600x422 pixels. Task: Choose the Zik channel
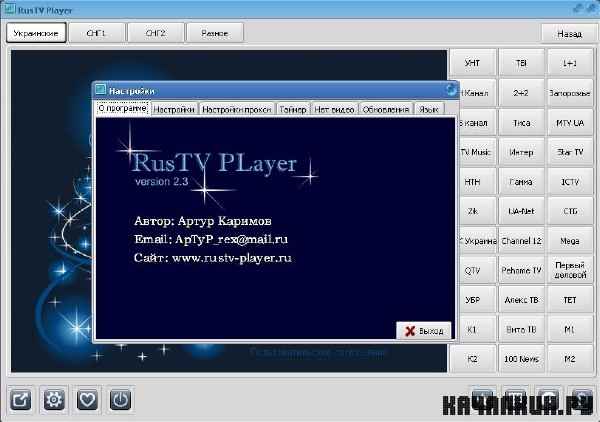[477, 211]
